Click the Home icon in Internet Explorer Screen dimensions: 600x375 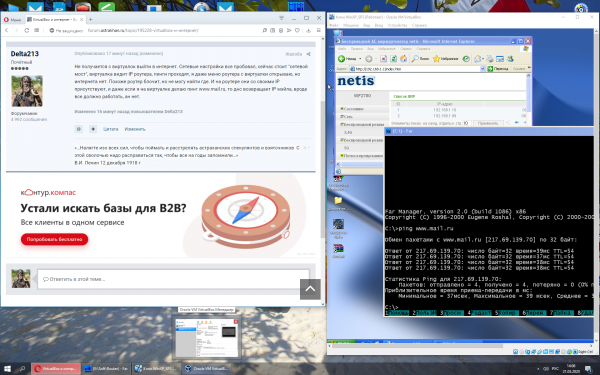pos(403,59)
